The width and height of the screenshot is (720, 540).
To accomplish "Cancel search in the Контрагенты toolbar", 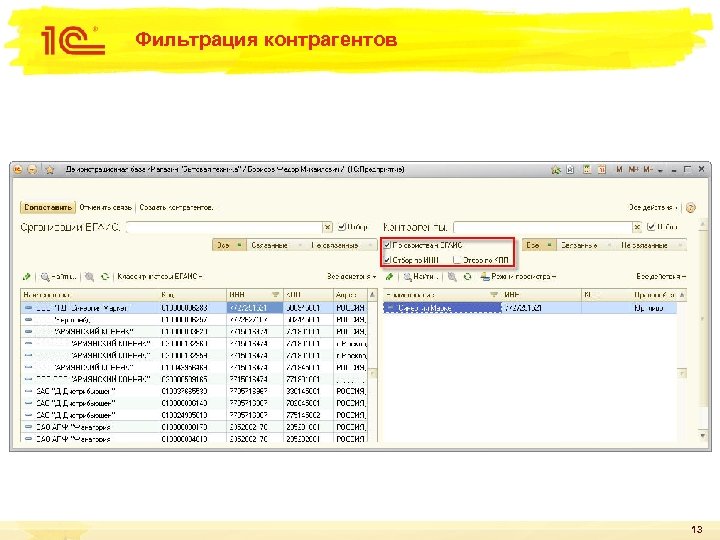I will [452, 277].
